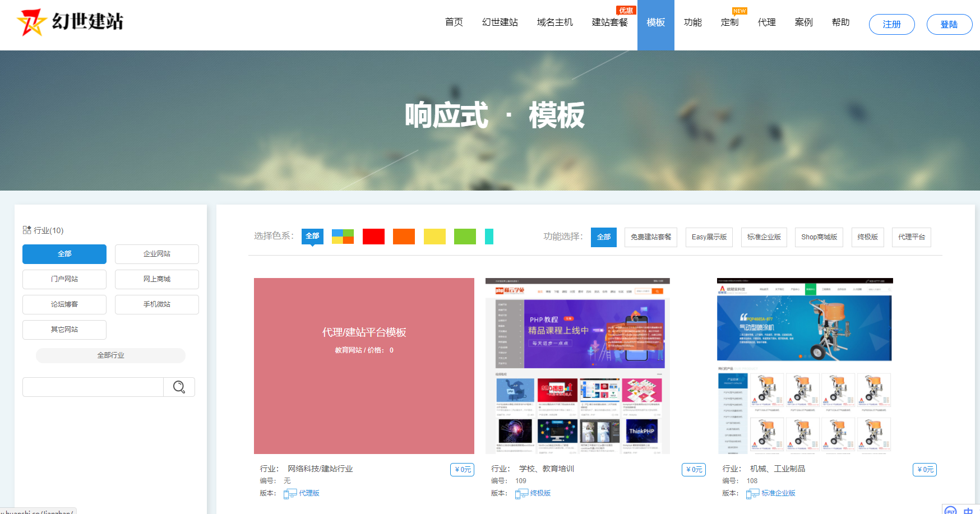Focus the sidebar search input field

(x=93, y=387)
